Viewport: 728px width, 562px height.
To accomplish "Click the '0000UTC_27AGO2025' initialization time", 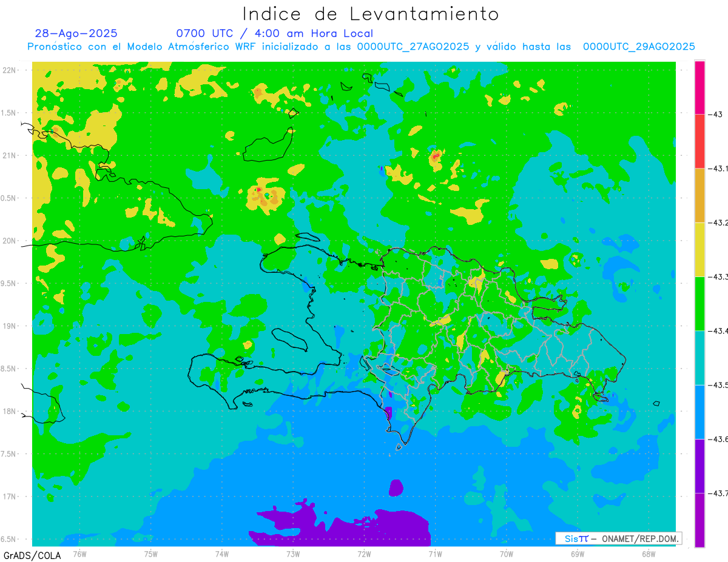I will click(412, 47).
